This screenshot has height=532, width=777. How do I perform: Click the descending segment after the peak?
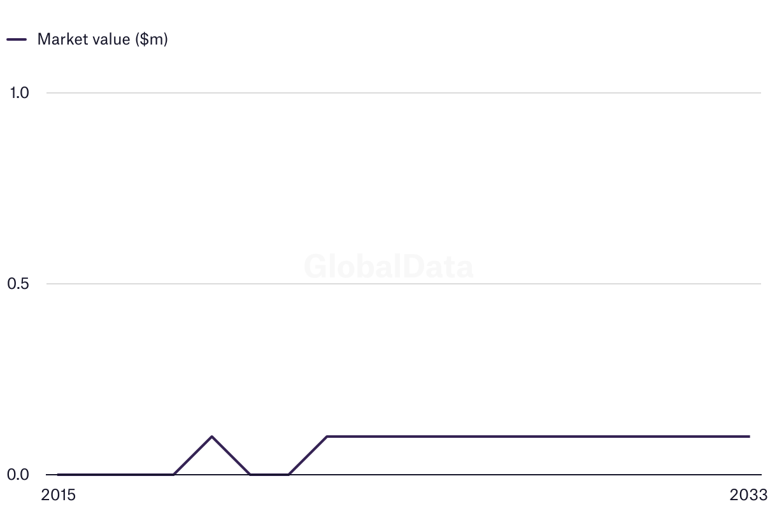[x=231, y=456]
